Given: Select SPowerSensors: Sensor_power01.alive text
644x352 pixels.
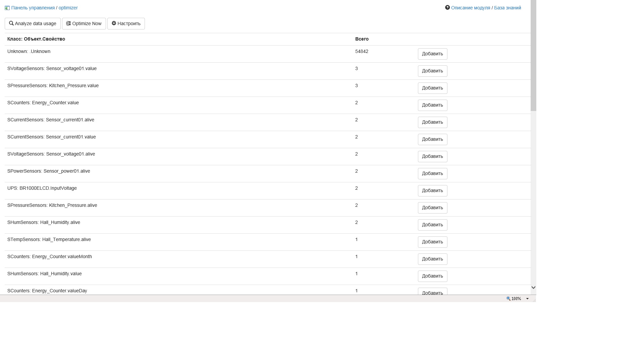Looking at the screenshot, I should 49,171.
